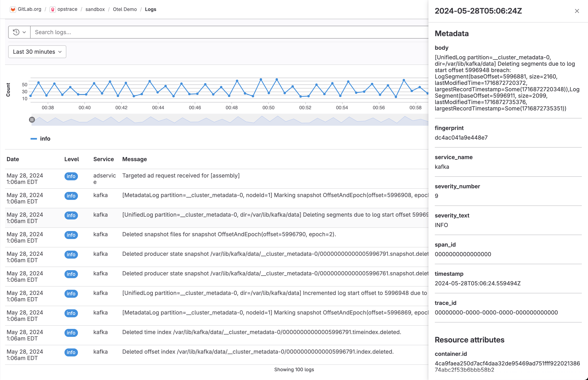Click the opstrace group avatar icon
This screenshot has width=588, height=380.
[x=53, y=9]
